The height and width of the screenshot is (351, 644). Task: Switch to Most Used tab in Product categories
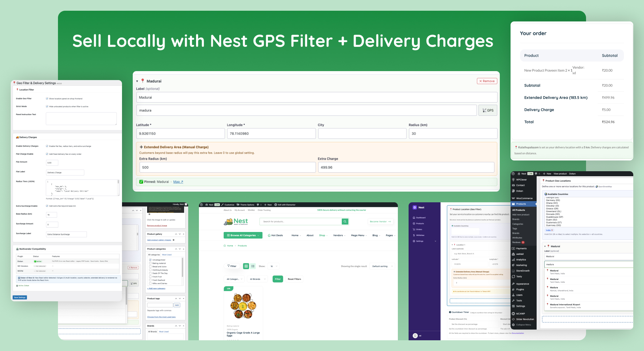pos(167,255)
